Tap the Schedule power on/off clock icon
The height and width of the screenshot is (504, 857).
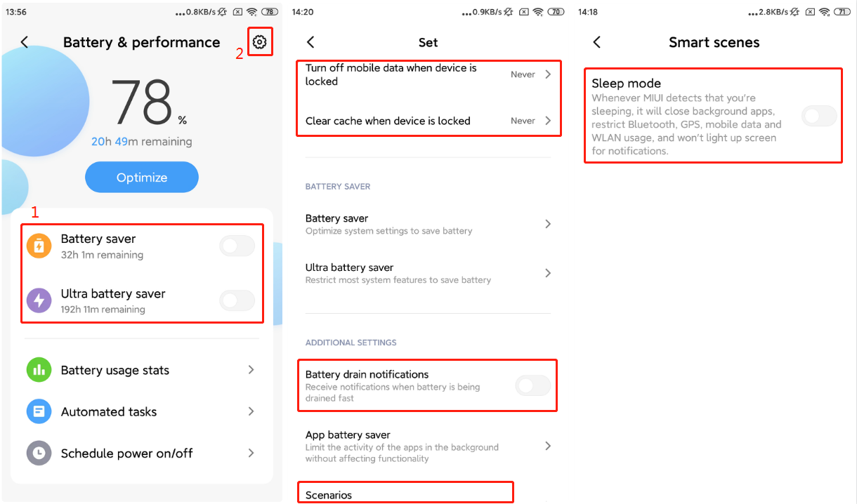tap(39, 453)
